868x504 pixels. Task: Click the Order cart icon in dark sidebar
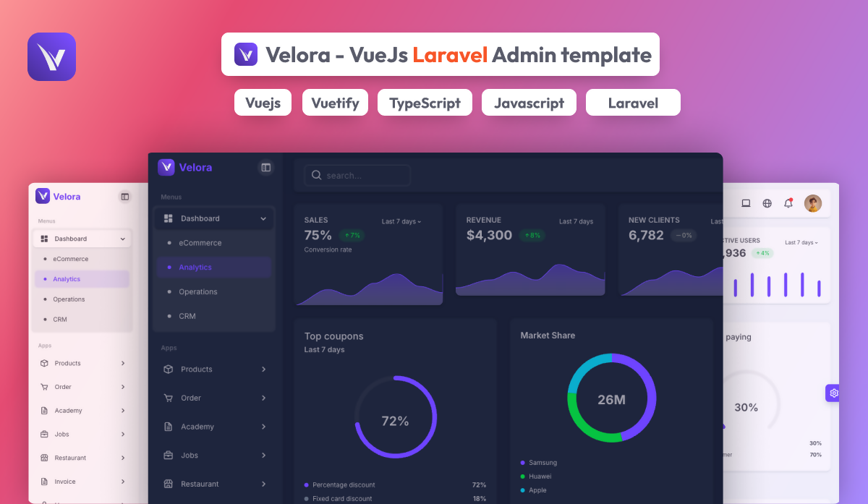(x=169, y=398)
